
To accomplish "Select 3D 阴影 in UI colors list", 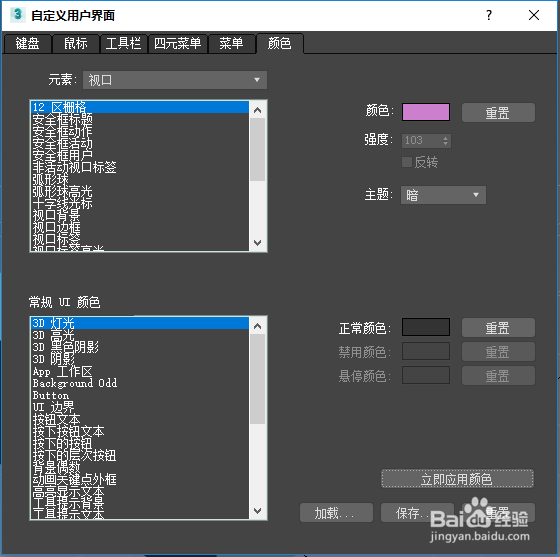I will tap(140, 359).
